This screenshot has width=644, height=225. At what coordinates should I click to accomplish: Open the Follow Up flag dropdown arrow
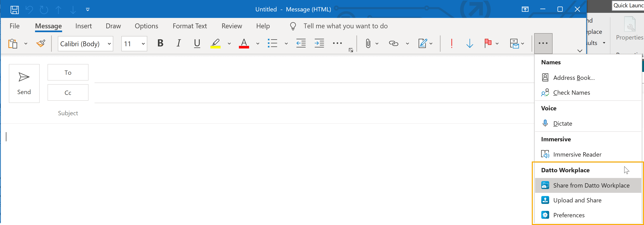tap(497, 44)
